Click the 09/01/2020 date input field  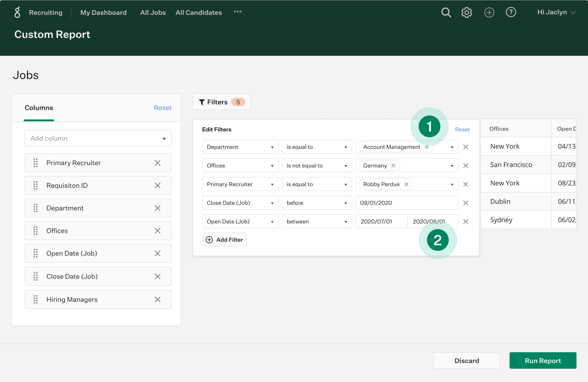coord(406,203)
